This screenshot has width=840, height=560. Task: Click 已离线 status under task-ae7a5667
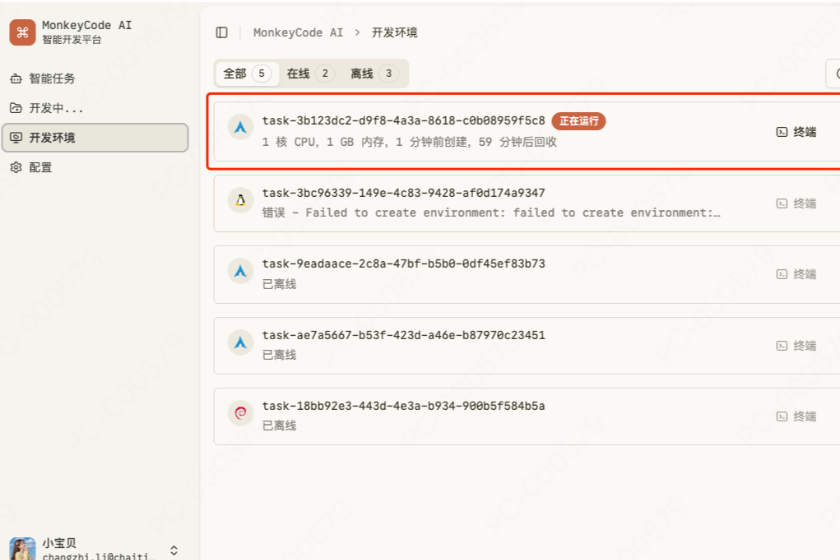coord(279,355)
